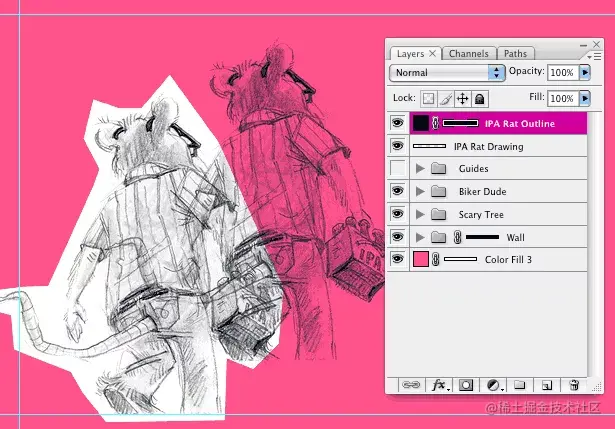
Task: Minimize the Layers palette
Action: pos(583,45)
